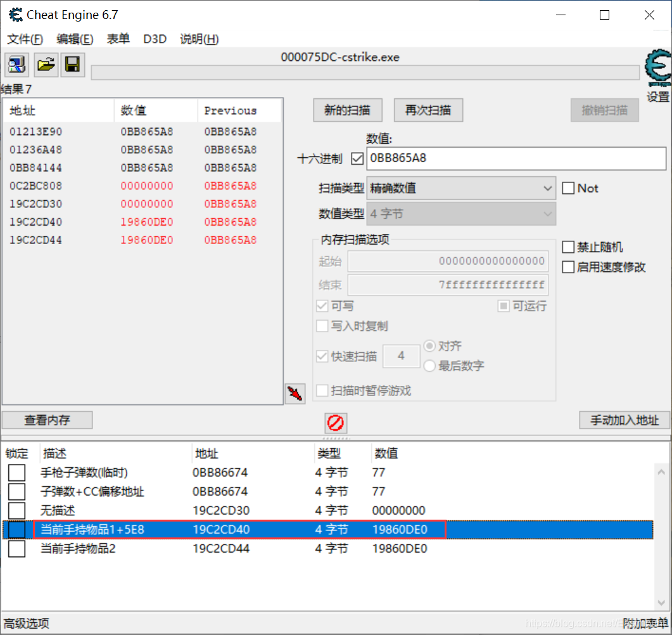Toggle the 扫描时暂停游戏 checkbox

coord(322,390)
